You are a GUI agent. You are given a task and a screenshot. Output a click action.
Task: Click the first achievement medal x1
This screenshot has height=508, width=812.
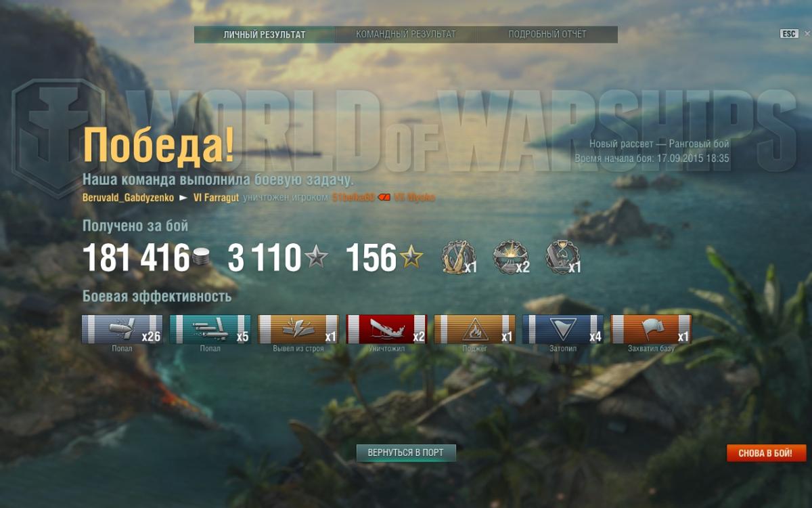pyautogui.click(x=458, y=257)
